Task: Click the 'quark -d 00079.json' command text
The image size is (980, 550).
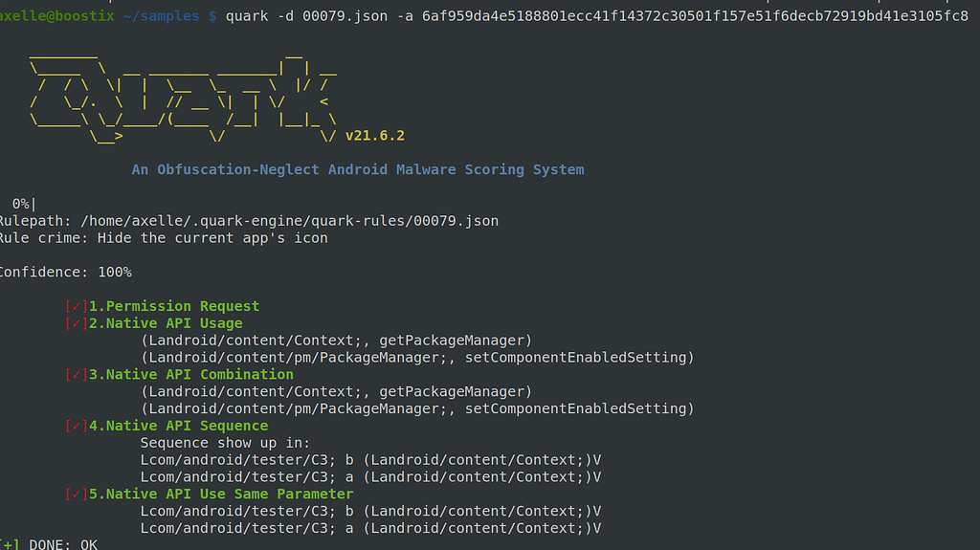Action: click(x=306, y=15)
